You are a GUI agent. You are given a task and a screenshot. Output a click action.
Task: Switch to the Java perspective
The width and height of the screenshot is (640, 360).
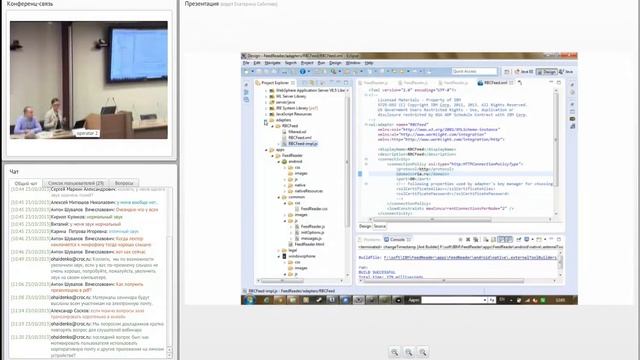(x=567, y=71)
